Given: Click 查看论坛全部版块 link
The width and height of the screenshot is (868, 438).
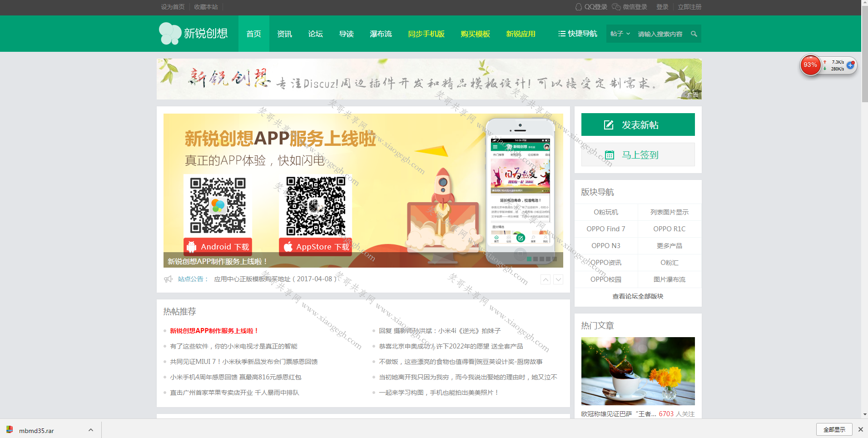Looking at the screenshot, I should coord(638,296).
